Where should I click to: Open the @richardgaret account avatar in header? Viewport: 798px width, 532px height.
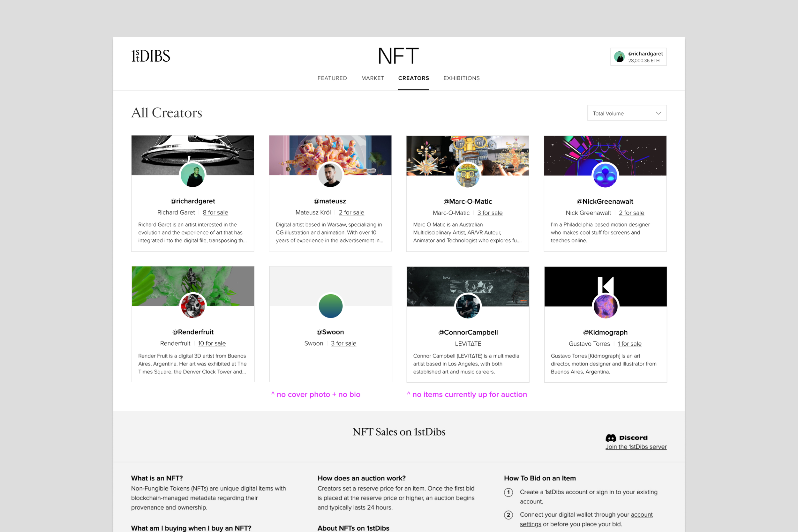point(620,57)
